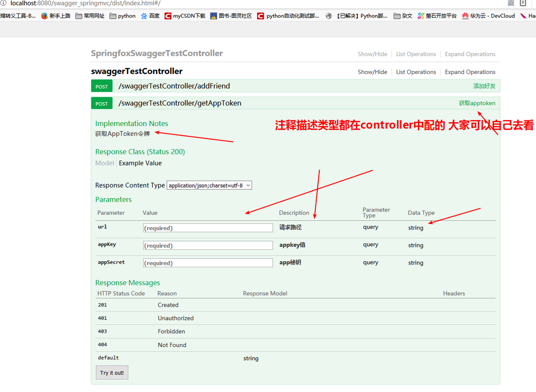Open the 常用网址 bookmark folder
This screenshot has height=392, width=536.
pyautogui.click(x=90, y=16)
